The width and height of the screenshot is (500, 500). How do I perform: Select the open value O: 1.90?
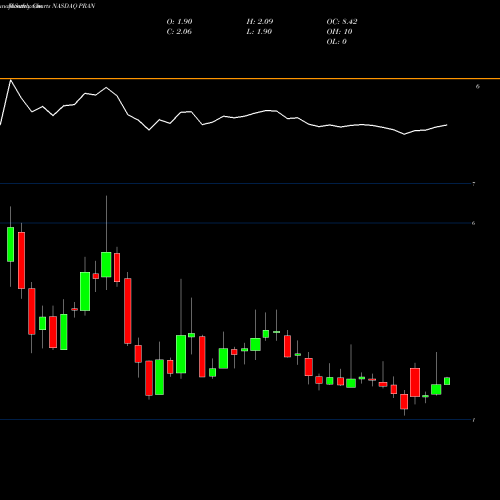click(x=179, y=22)
